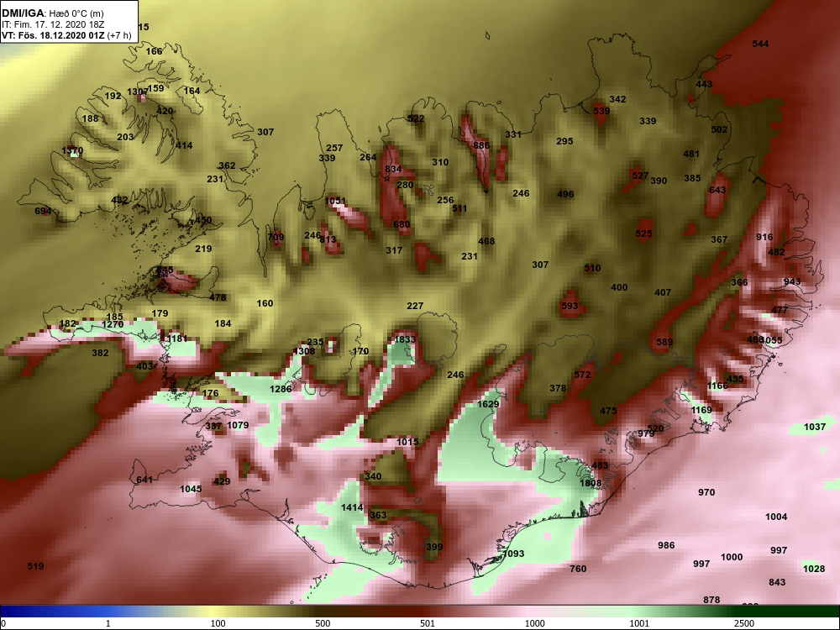Click the map value '1169'
This screenshot has height=630, width=840.
click(701, 410)
